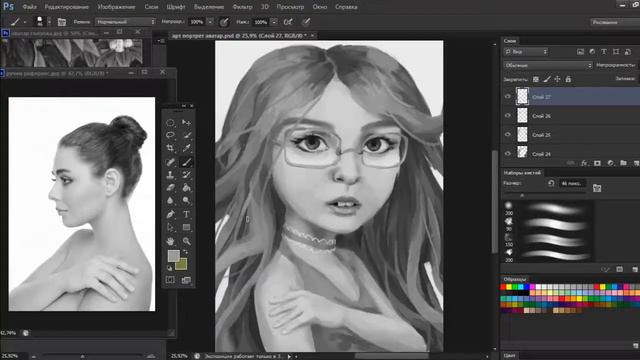Open the tool preset picker arrow

coord(25,22)
